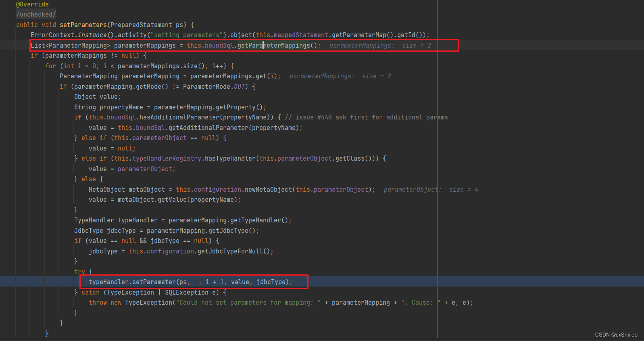Click getParameterMap().getId() call chain
Image resolution: width=644 pixels, height=341 pixels.
point(379,35)
